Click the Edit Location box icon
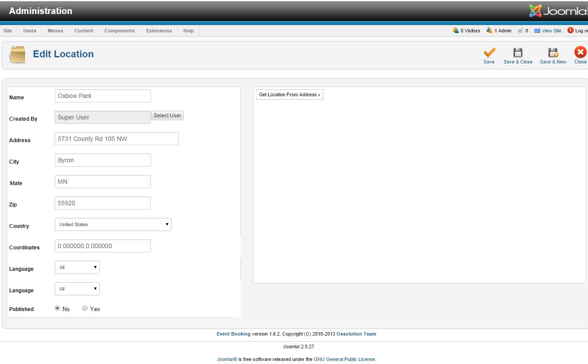Viewport: 588px width, 364px height. pyautogui.click(x=17, y=55)
